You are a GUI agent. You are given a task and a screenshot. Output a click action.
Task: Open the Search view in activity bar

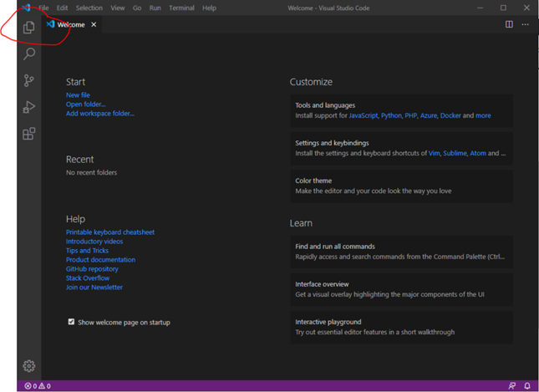pyautogui.click(x=29, y=54)
